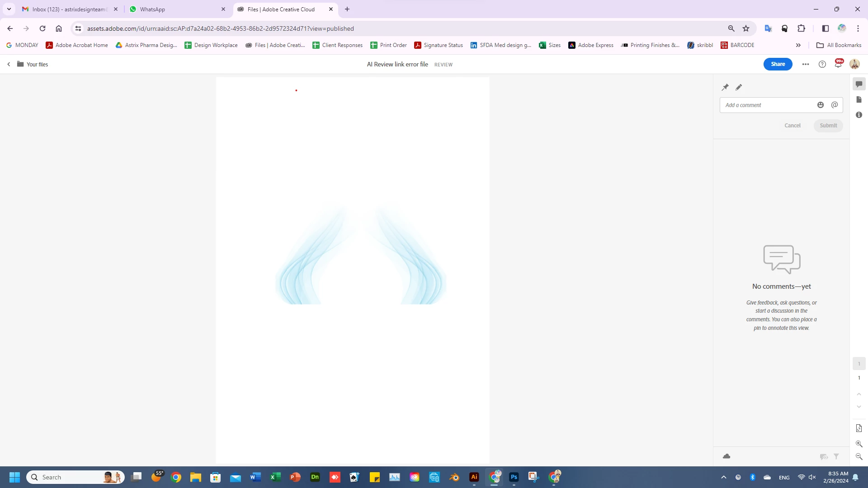
Task: Click the fit page view icon
Action: (x=859, y=428)
